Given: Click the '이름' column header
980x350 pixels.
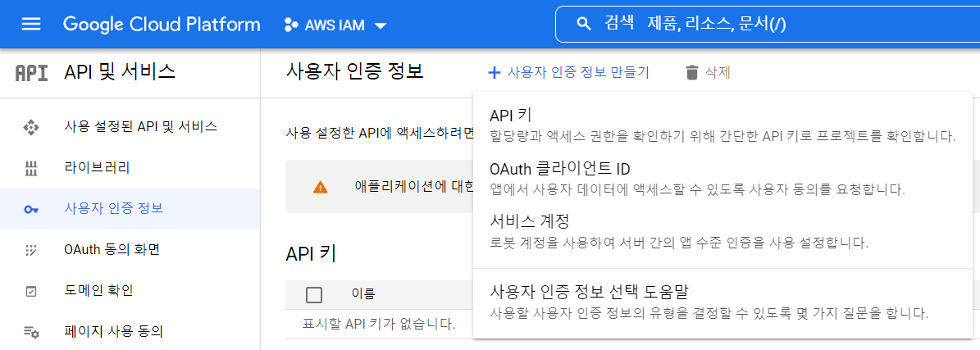Looking at the screenshot, I should click(x=363, y=294).
